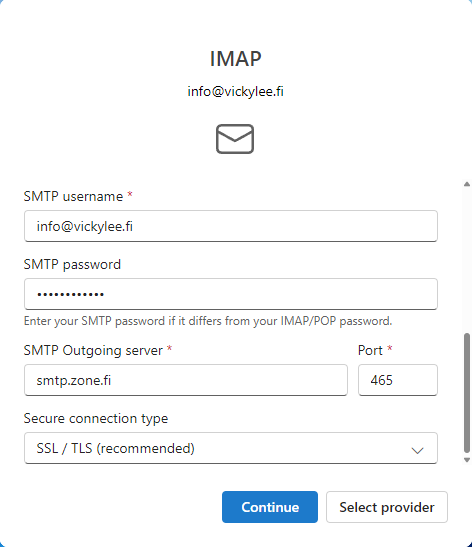
Task: Click the scrollbar down arrow
Action: pos(467,460)
